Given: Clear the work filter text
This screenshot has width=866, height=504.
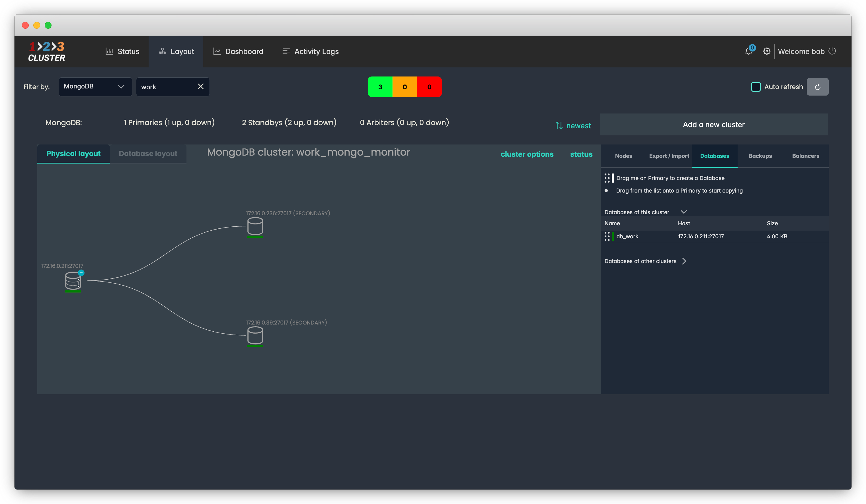Looking at the screenshot, I should coord(201,87).
